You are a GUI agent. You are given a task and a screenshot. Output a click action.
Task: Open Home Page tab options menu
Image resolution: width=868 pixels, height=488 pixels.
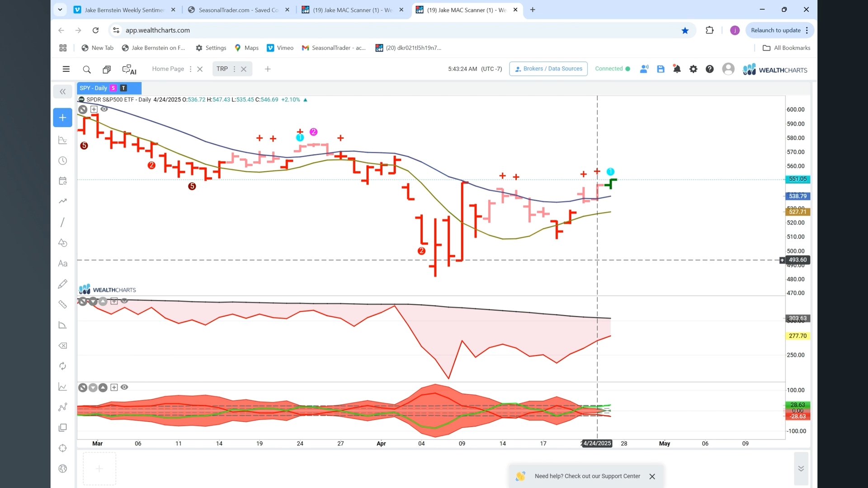[x=190, y=69]
